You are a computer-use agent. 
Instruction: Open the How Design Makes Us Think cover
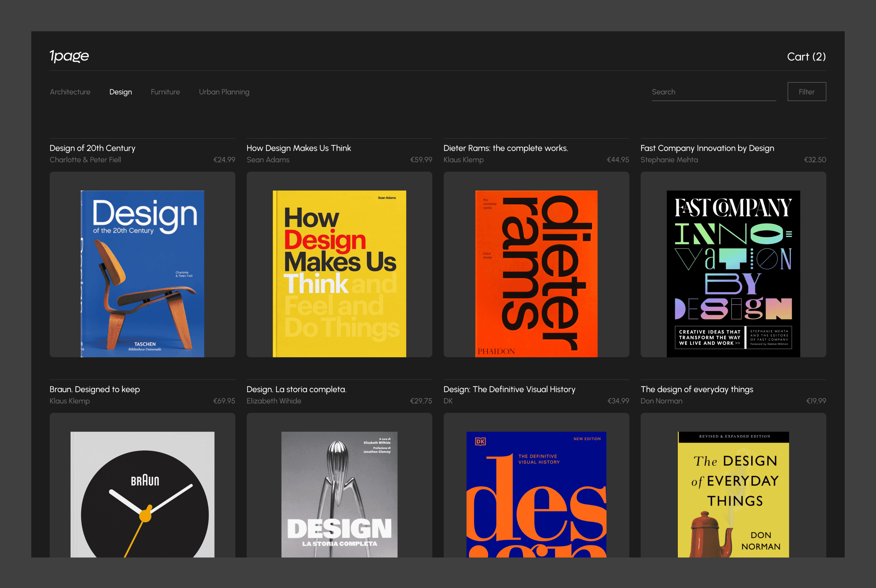point(339,273)
